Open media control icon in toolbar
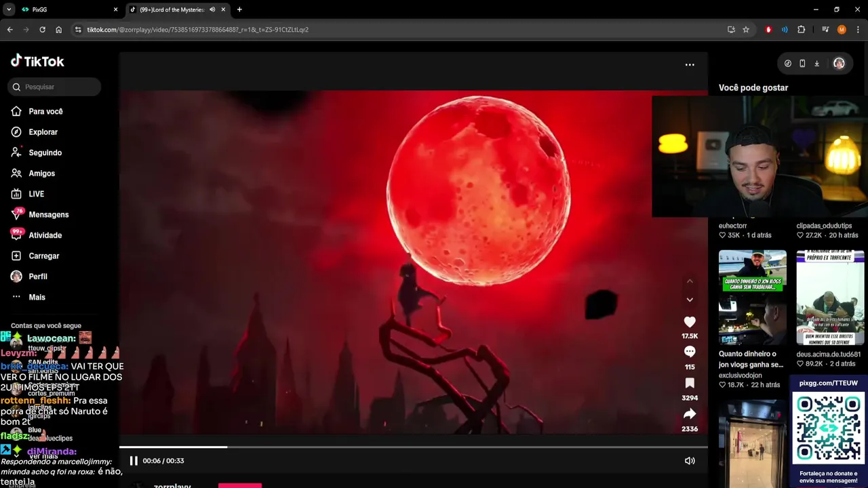The height and width of the screenshot is (488, 868). pos(825,30)
